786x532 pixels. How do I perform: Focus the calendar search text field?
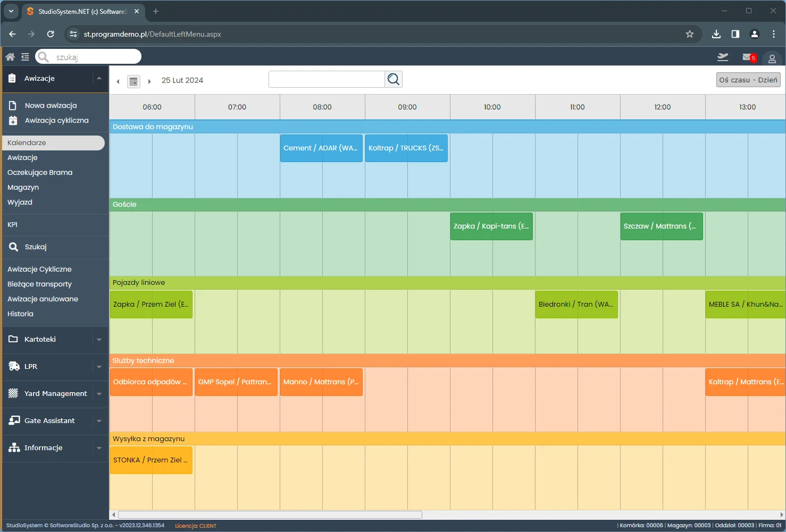pos(327,79)
